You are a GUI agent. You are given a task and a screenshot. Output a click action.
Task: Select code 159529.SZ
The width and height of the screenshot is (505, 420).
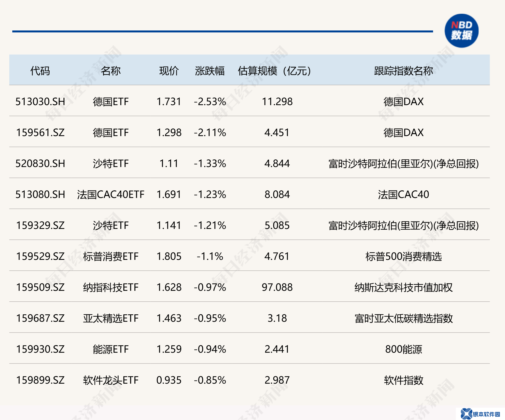click(x=40, y=256)
